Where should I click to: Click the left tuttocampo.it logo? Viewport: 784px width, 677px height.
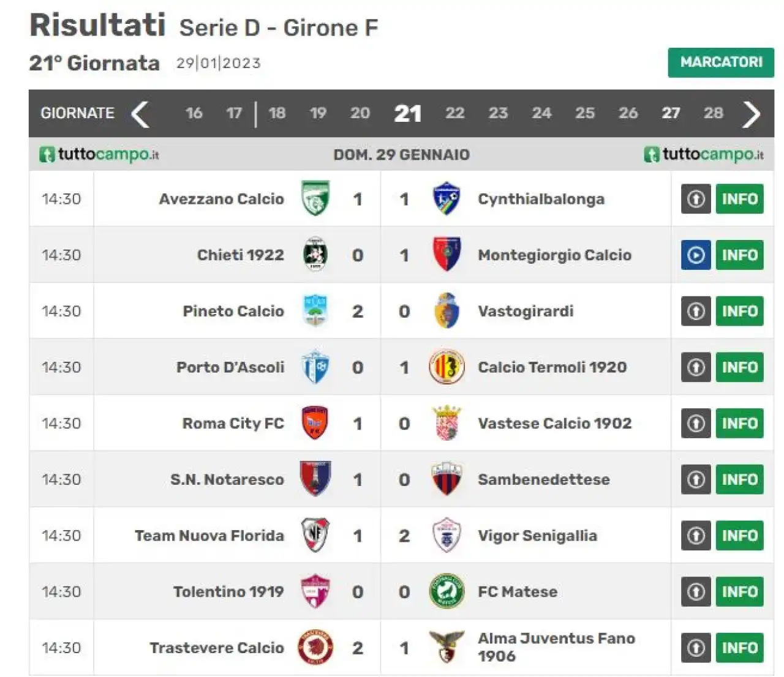tap(99, 154)
